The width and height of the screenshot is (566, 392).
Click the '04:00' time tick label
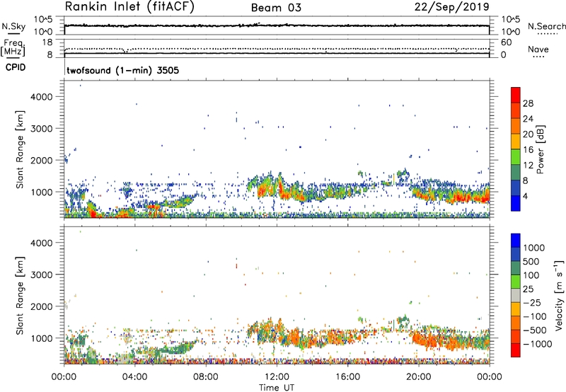[x=134, y=377]
